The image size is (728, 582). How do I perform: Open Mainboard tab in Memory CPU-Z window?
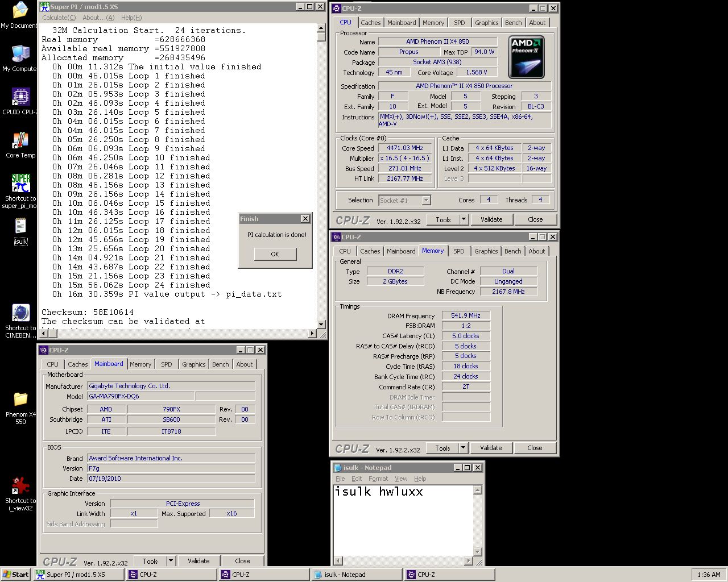tap(401, 251)
